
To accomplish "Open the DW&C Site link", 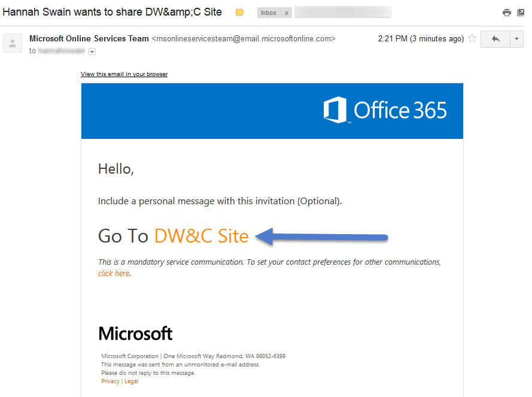I will coord(201,236).
